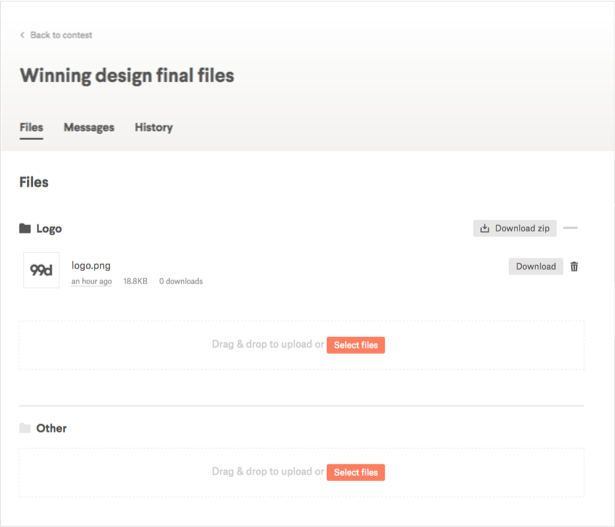Click the 'an hour ago' timestamp
This screenshot has width=615, height=527.
91,282
